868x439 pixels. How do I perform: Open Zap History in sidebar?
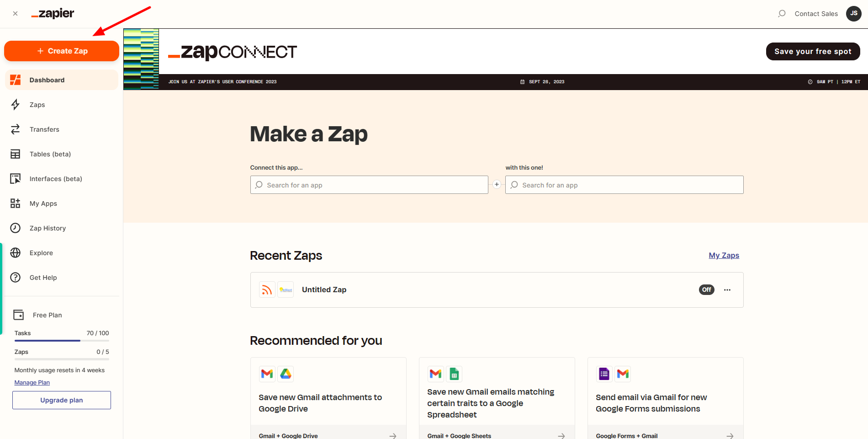(x=62, y=228)
